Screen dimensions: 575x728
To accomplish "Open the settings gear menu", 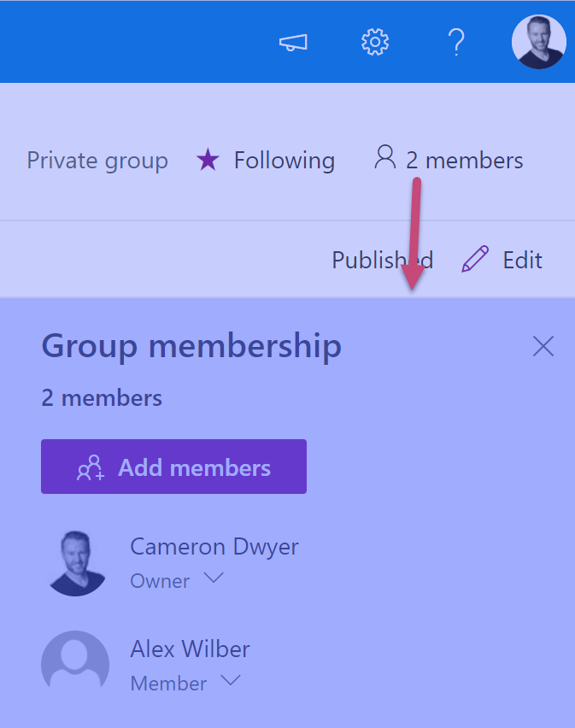I will 375,42.
